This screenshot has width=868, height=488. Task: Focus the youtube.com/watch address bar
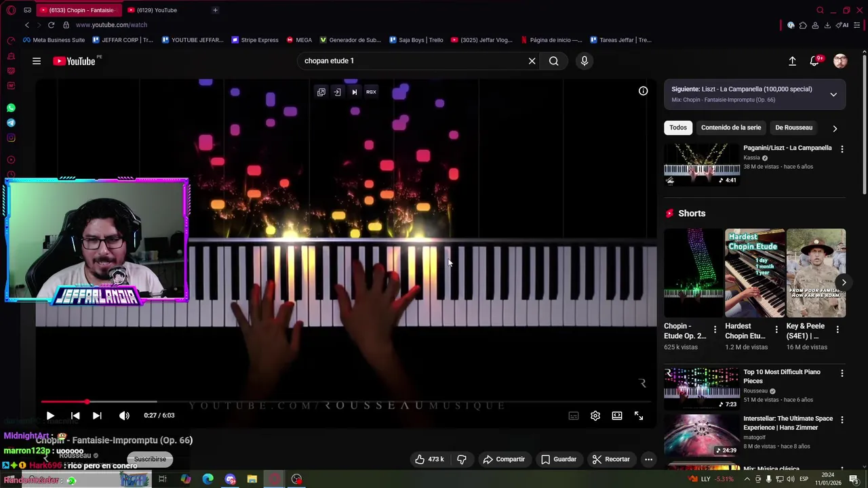[111, 25]
